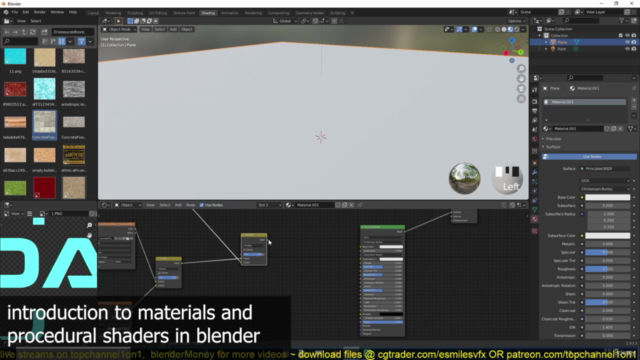The width and height of the screenshot is (640, 360).
Task: Click the file browser search field
Action: tap(20, 41)
